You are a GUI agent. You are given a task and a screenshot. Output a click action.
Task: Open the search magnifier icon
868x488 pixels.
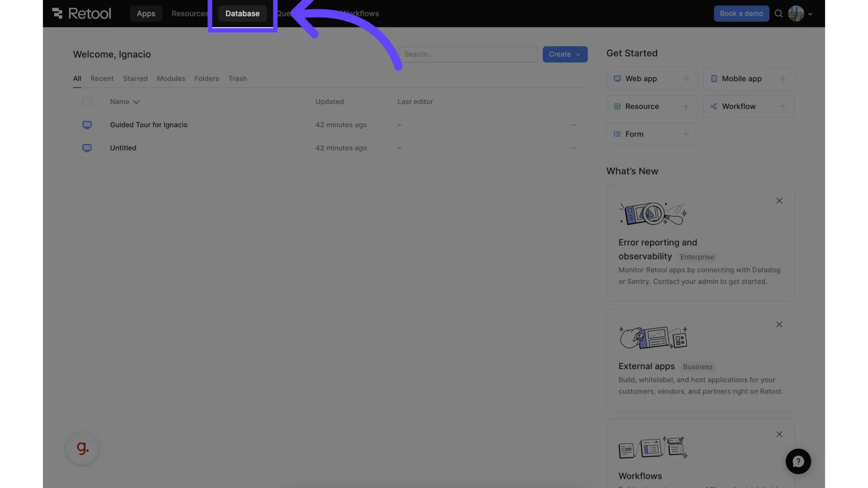[778, 14]
